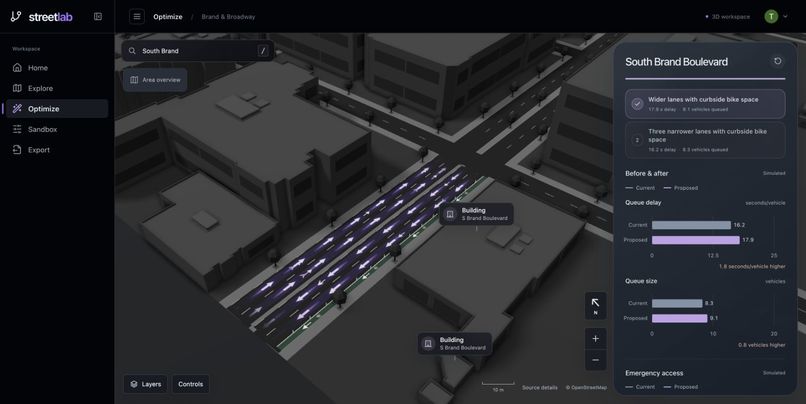
Task: Open the Source details link
Action: click(540, 388)
